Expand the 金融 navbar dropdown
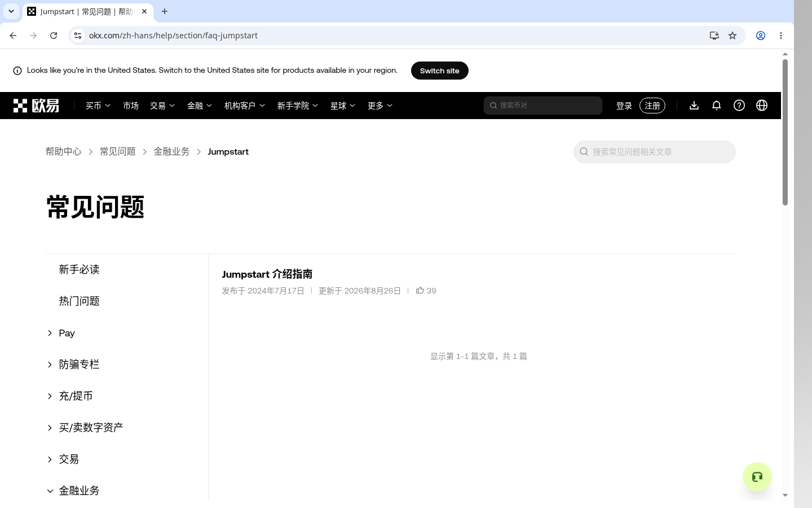Viewport: 812px width, 508px height. [200, 106]
